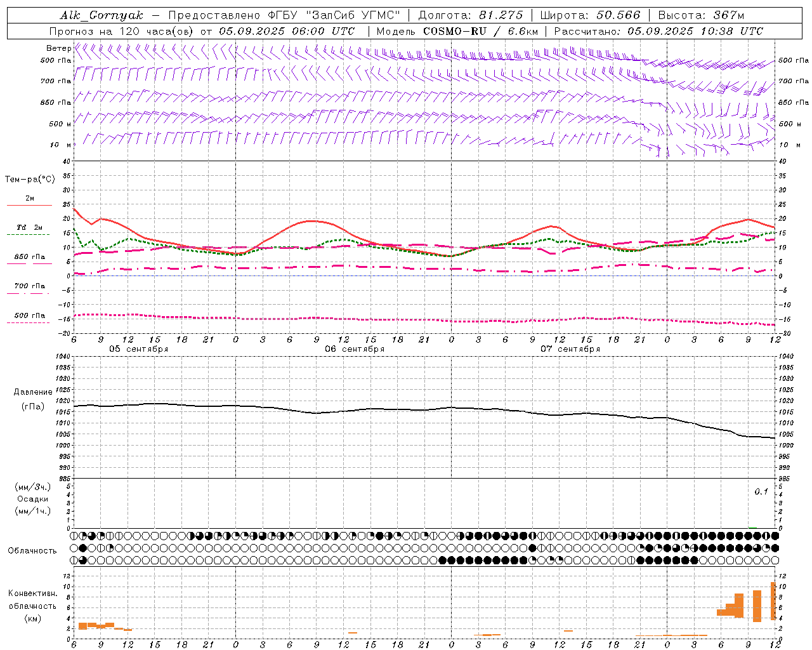
Task: Click the Ветер panel label
Action: [x=58, y=48]
